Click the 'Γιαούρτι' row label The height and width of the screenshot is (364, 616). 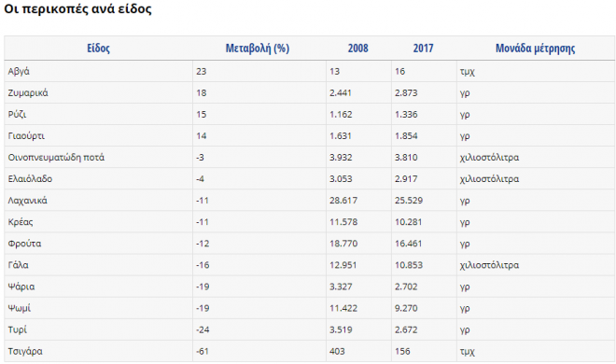26,136
